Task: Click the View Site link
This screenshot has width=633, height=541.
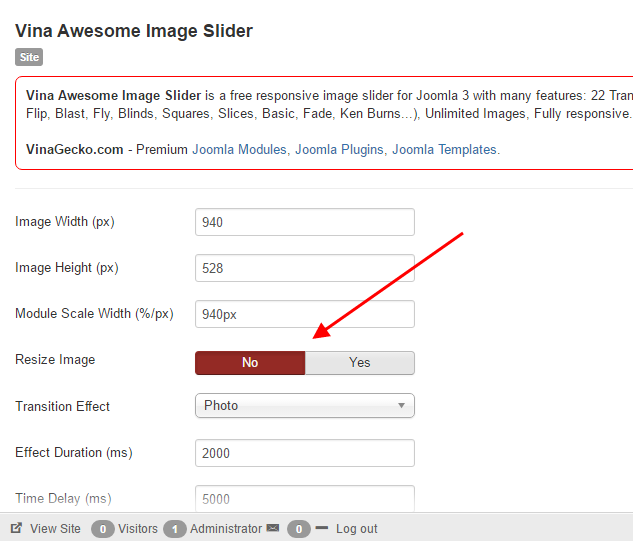Action: coord(55,529)
